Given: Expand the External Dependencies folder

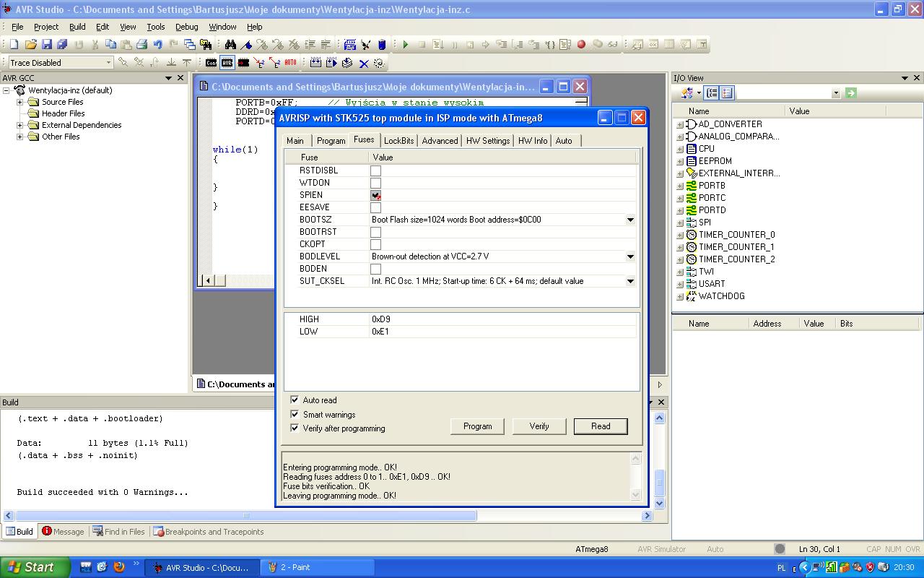Looking at the screenshot, I should (20, 125).
